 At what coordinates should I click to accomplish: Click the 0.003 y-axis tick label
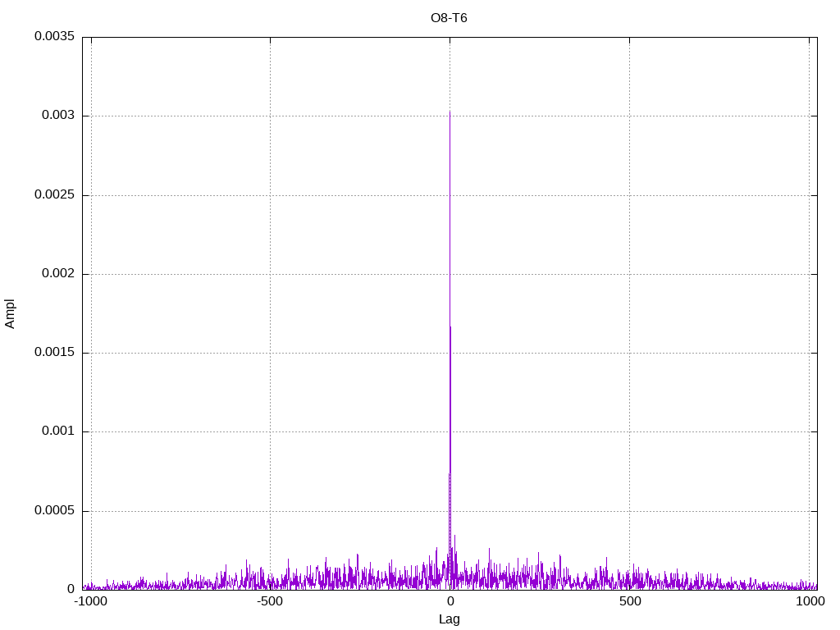(58, 116)
